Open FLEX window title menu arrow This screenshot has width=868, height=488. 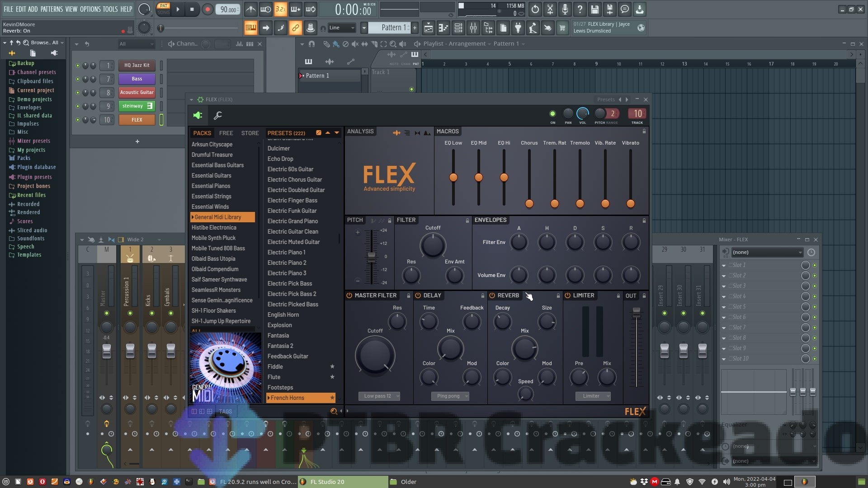[x=192, y=100]
